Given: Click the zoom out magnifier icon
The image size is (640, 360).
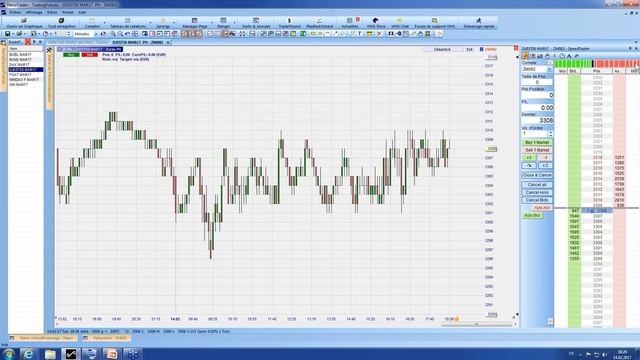Looking at the screenshot, I should tap(120, 34).
